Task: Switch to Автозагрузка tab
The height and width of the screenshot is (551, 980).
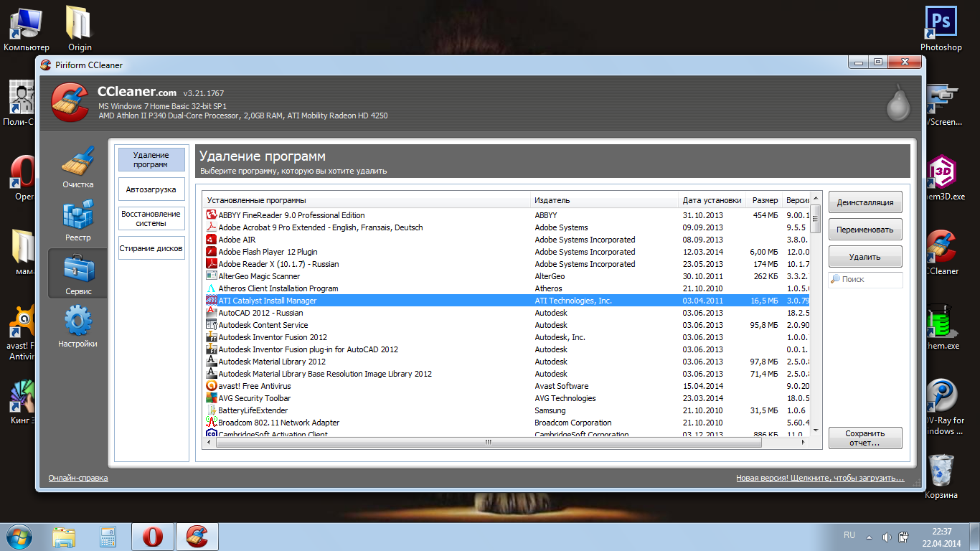Action: coord(151,189)
